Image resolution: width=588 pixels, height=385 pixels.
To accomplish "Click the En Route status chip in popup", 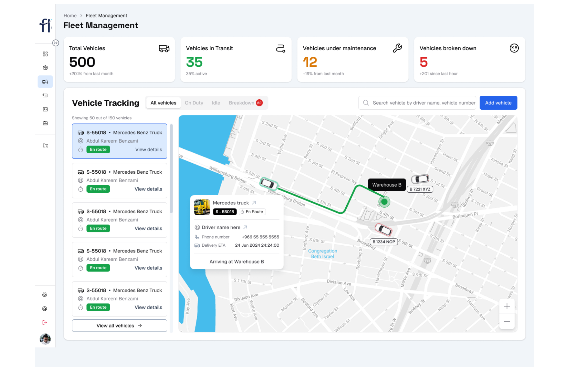I will click(252, 212).
